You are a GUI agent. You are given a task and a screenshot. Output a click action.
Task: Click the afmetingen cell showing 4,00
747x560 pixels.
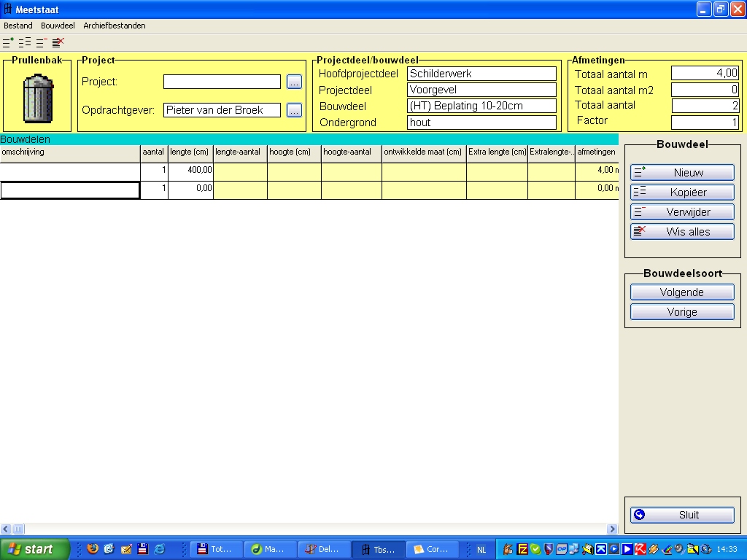click(x=597, y=172)
